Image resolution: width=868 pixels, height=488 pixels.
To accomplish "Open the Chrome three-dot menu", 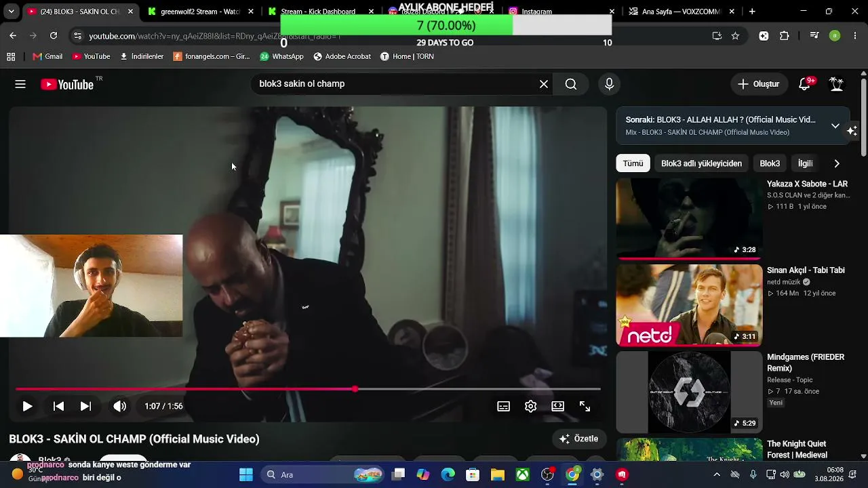I will (854, 36).
